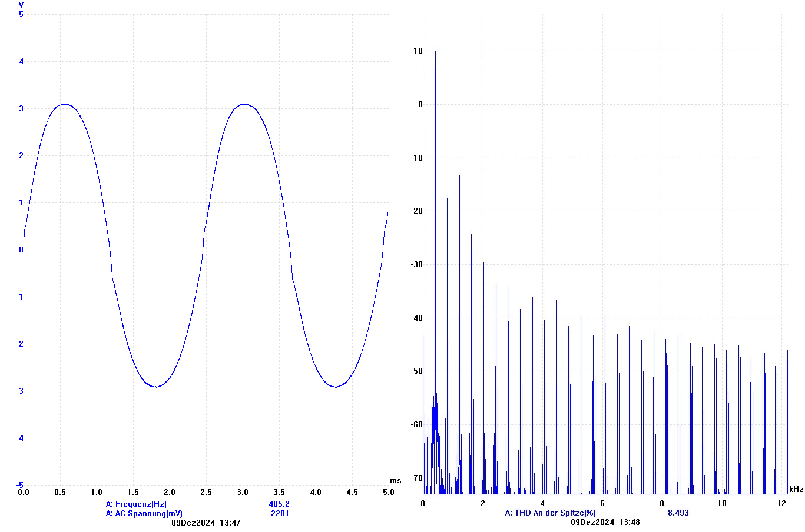The image size is (805, 532).
Task: Click the tip of the third harmonic peak
Action: tap(459, 176)
